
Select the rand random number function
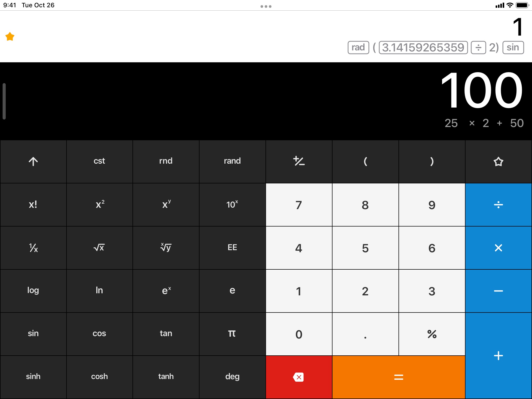click(232, 161)
